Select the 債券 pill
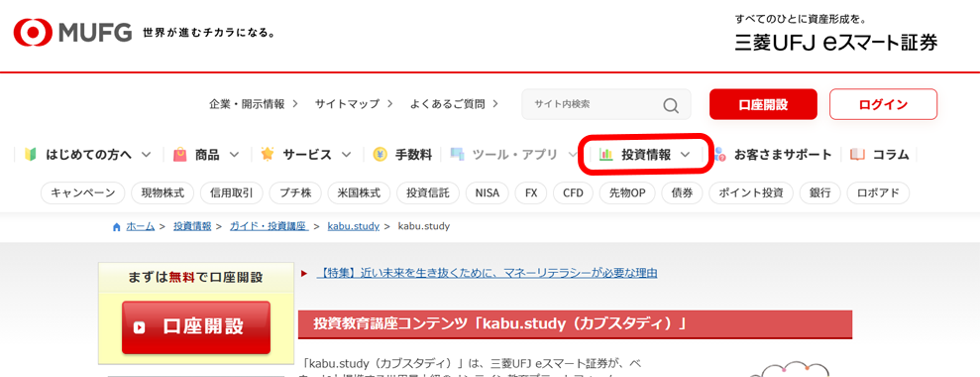 point(682,192)
